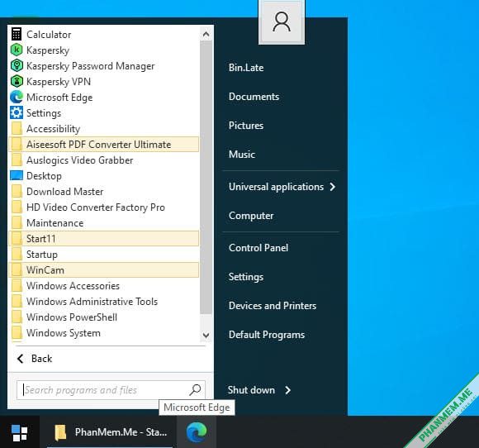Click Shut down

tap(251, 390)
